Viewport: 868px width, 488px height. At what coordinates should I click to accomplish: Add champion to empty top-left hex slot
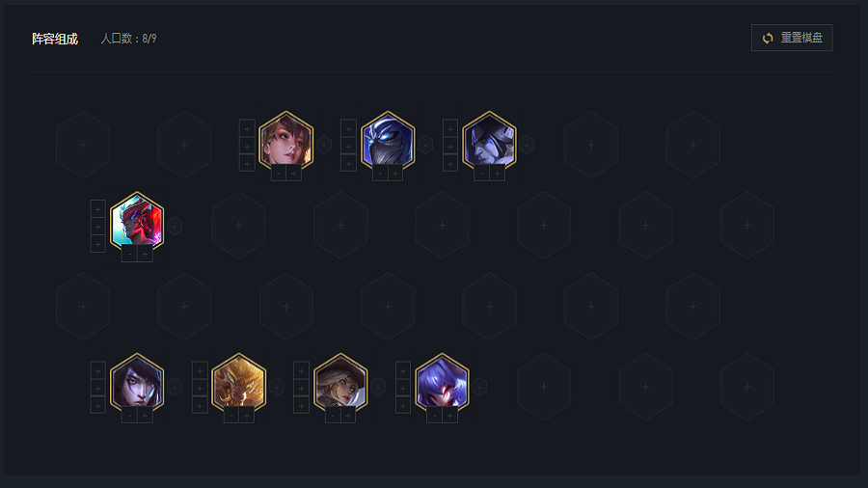83,145
